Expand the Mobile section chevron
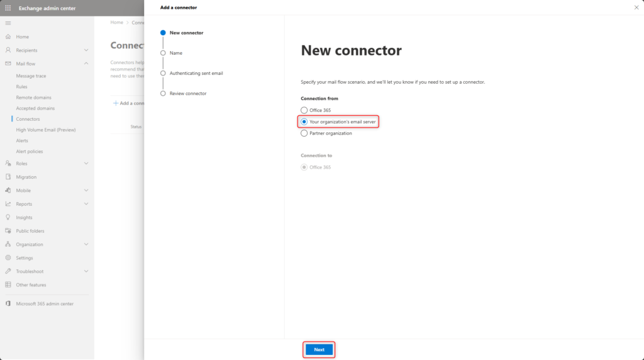Screen dimensions: 644x360 pos(86,191)
